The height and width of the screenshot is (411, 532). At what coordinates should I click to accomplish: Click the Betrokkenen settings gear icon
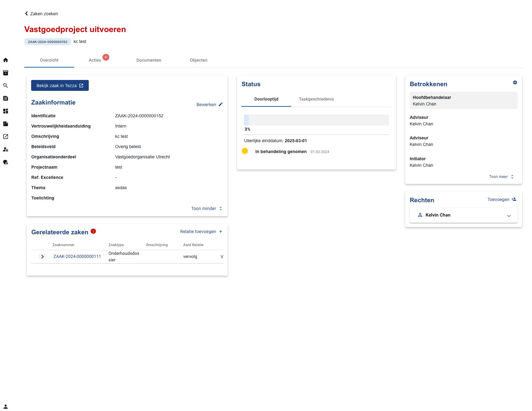(x=515, y=82)
